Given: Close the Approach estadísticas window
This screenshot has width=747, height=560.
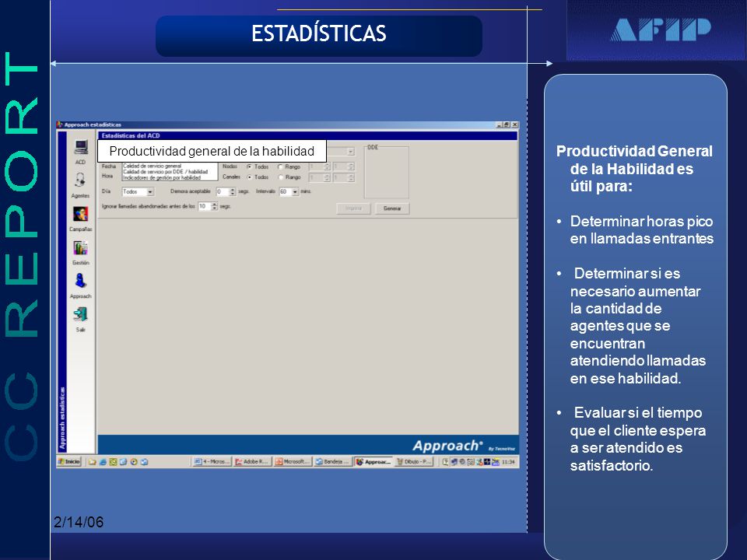Looking at the screenshot, I should (514, 124).
